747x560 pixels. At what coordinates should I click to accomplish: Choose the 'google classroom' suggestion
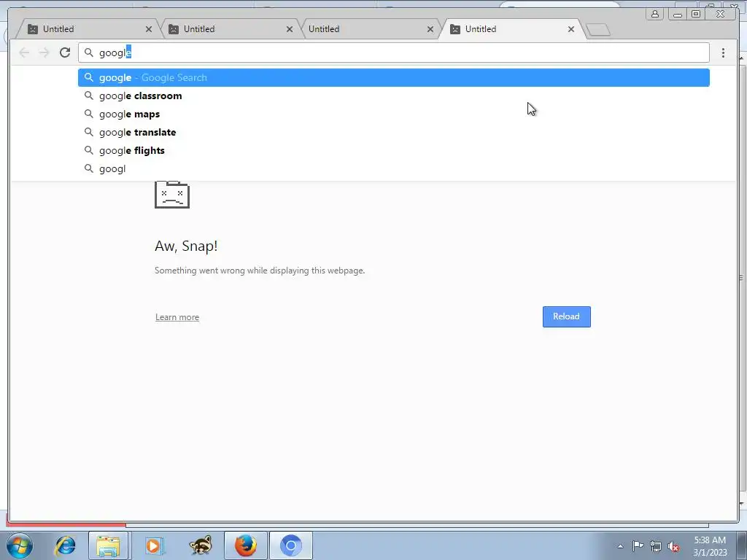pyautogui.click(x=393, y=96)
